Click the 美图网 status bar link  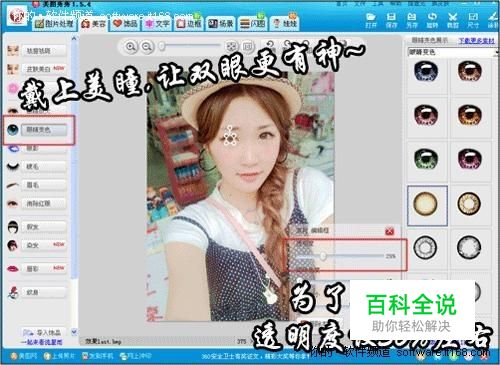(24, 356)
